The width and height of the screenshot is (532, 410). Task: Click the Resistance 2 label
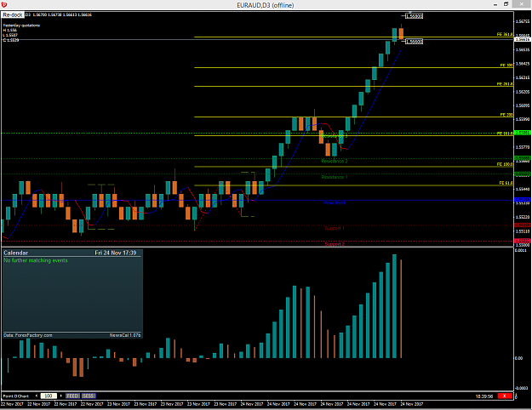coord(335,161)
